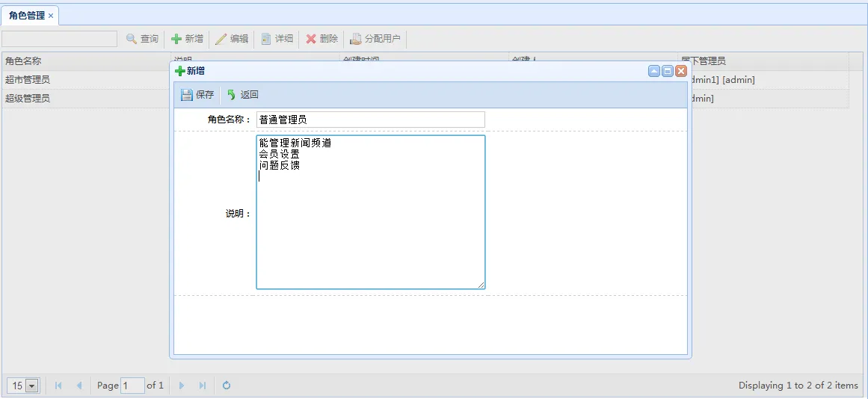Click the Edit (编辑) pencil button
This screenshot has width=868, height=399.
click(x=232, y=39)
